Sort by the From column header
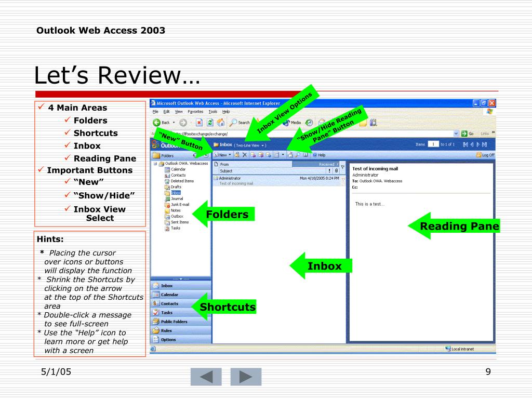The image size is (532, 399). [x=255, y=164]
